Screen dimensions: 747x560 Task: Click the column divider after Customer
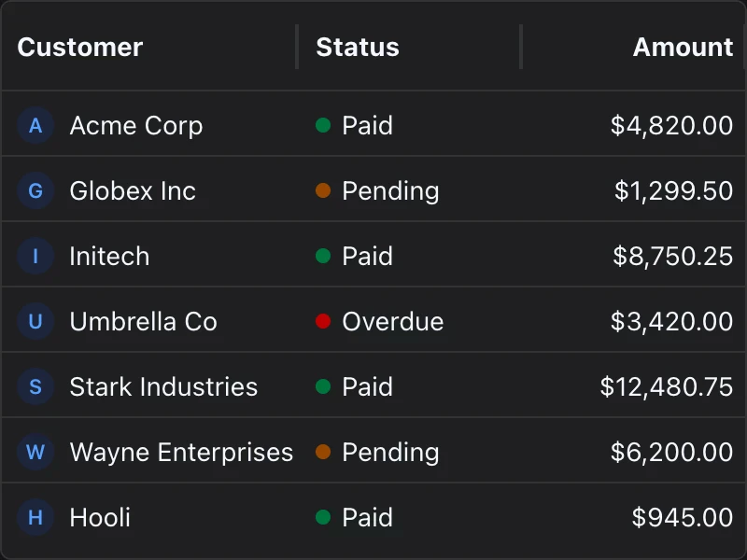click(x=297, y=48)
